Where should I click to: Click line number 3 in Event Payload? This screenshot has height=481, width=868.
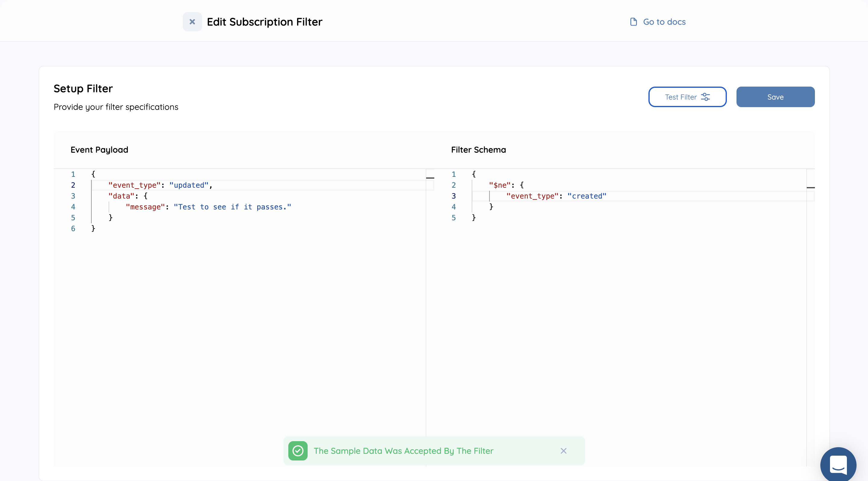click(x=73, y=196)
